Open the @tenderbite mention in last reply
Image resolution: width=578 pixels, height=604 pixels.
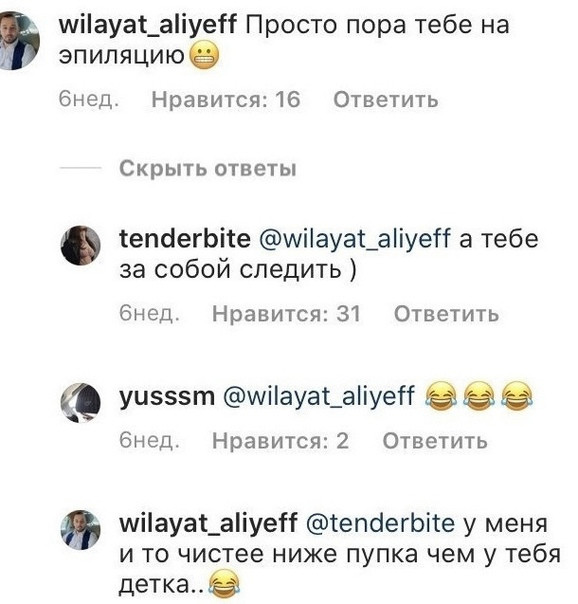click(380, 524)
